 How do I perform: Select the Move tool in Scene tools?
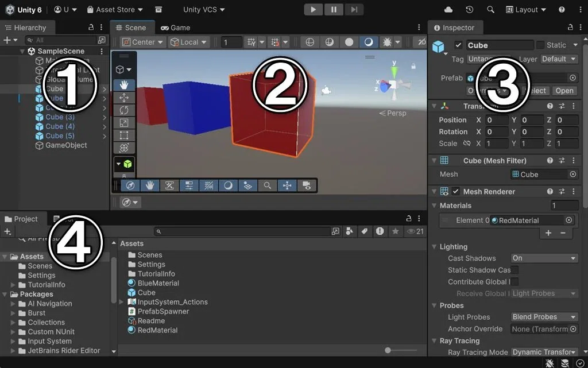tap(124, 98)
